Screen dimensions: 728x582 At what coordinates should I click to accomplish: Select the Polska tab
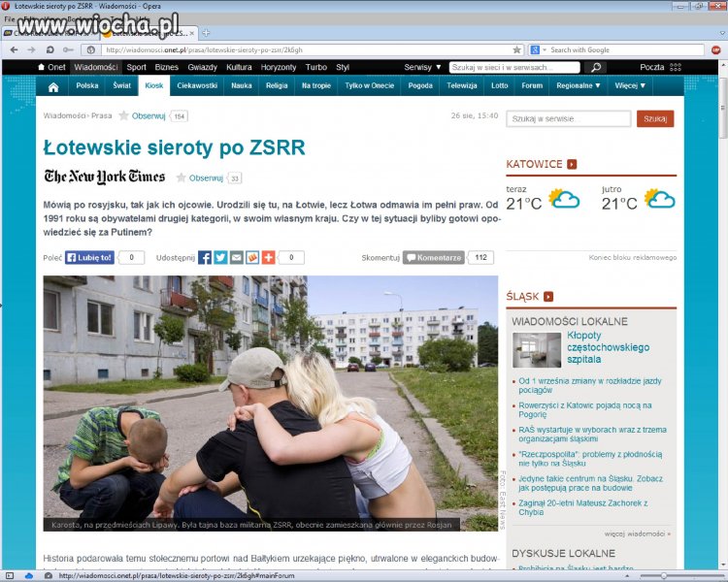(87, 86)
